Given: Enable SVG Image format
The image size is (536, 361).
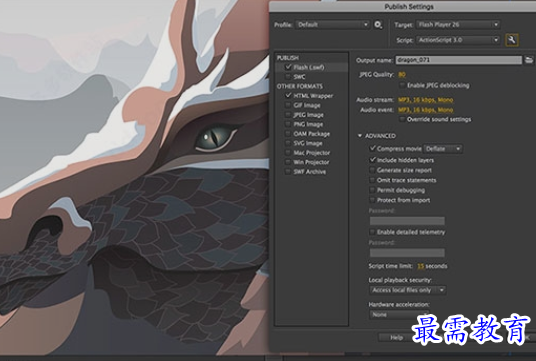Looking at the screenshot, I should click(x=288, y=143).
